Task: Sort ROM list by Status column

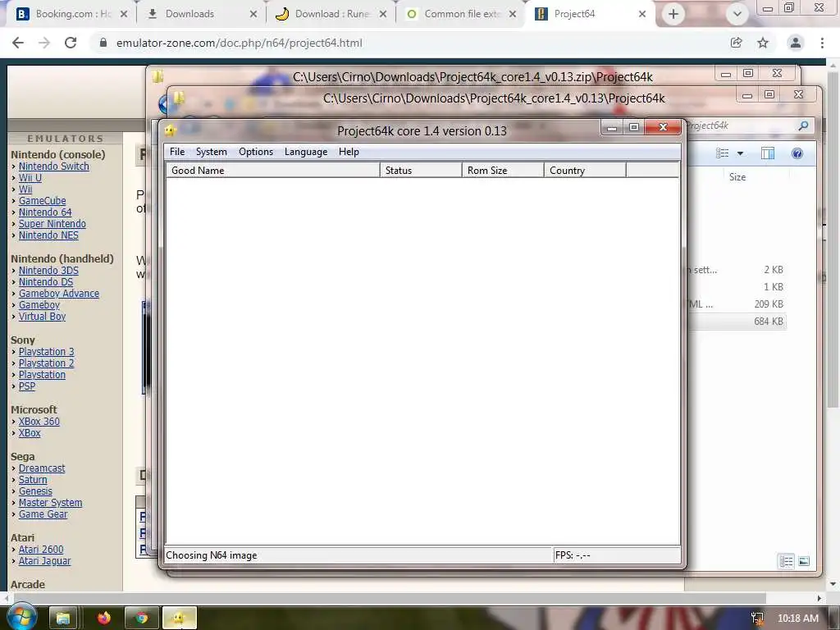Action: pyautogui.click(x=421, y=171)
